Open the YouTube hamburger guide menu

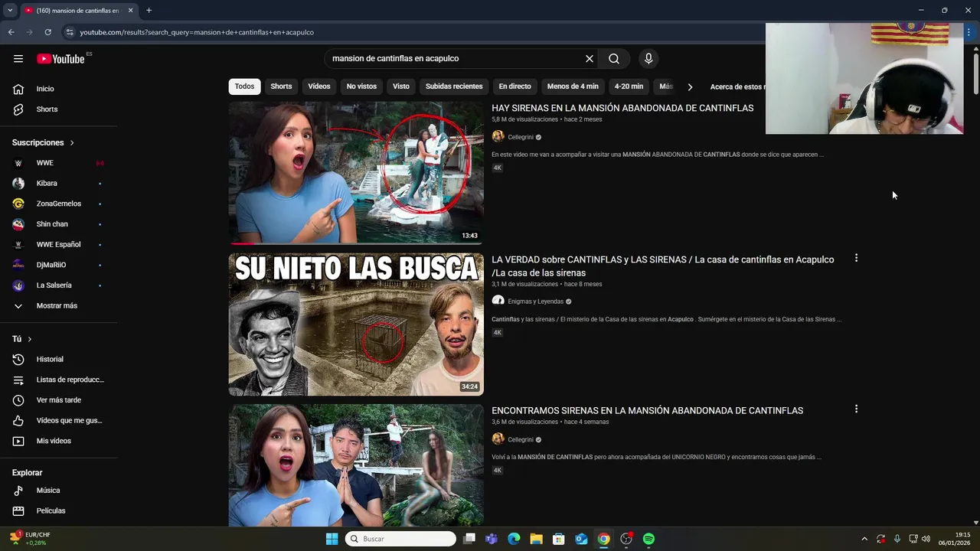click(x=18, y=59)
